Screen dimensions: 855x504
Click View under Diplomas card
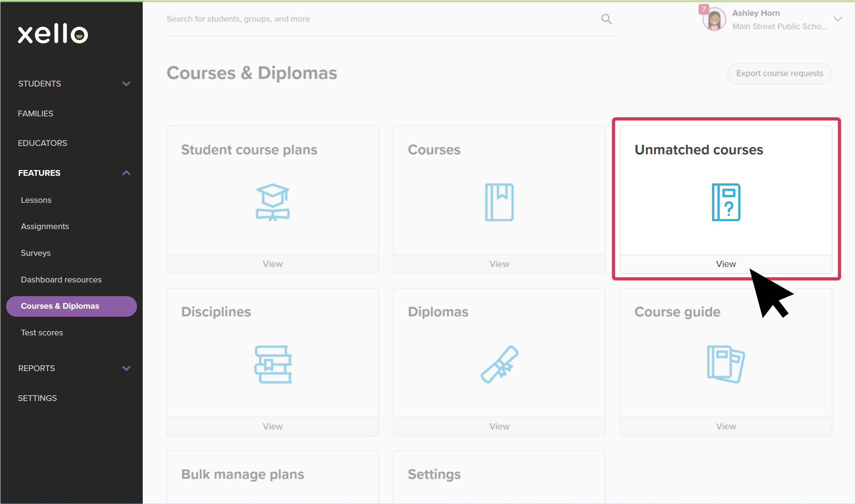(499, 427)
